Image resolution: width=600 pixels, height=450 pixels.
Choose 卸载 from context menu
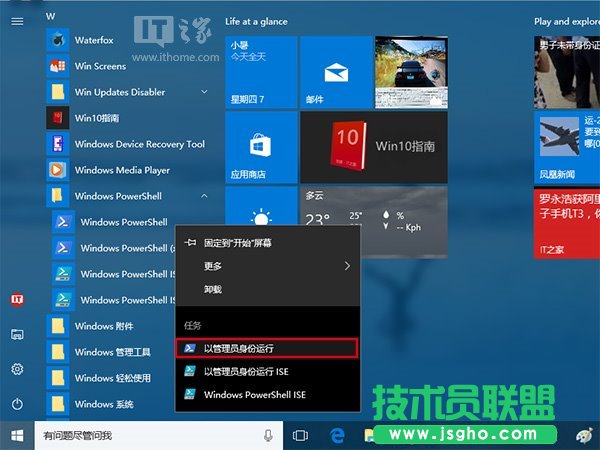(x=267, y=289)
